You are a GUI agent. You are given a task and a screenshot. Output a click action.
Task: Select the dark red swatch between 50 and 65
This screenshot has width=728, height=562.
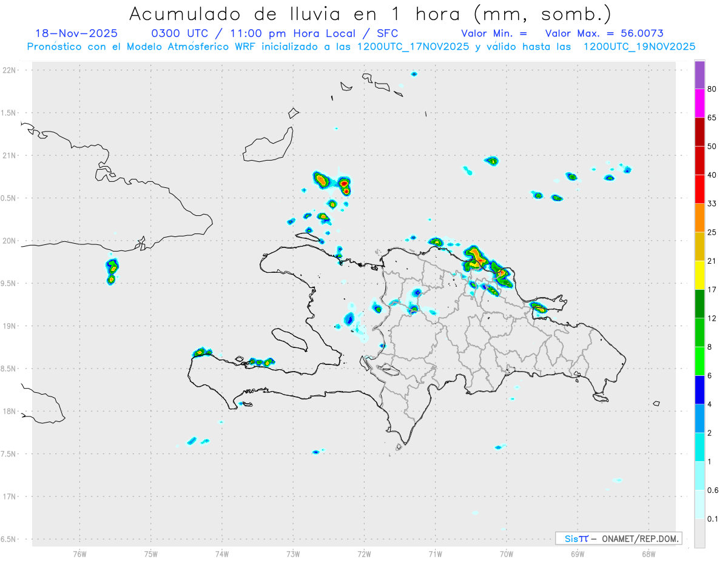click(699, 132)
